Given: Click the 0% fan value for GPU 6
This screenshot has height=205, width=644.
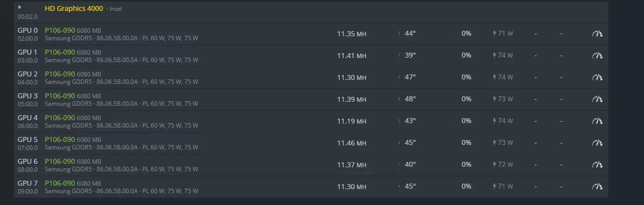Looking at the screenshot, I should click(x=466, y=165).
